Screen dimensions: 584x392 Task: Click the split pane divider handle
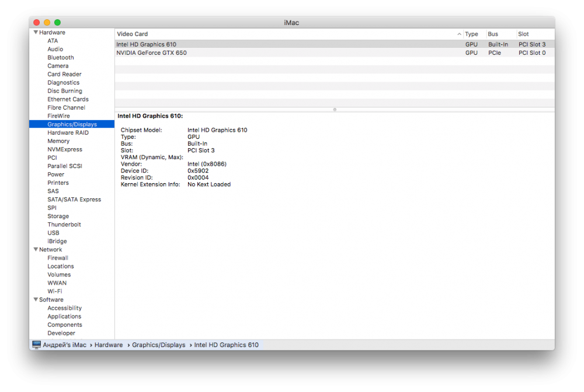click(335, 110)
